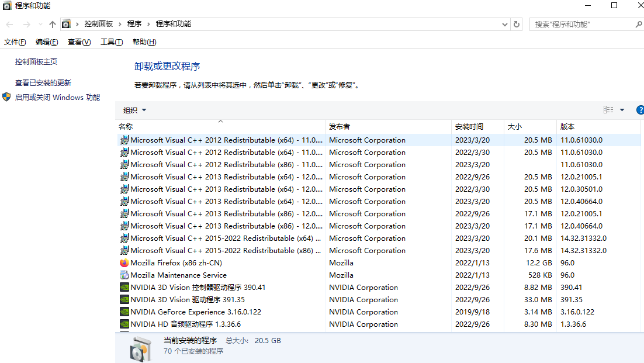Viewport: 644px width, 363px height.
Task: Click the 程序和功能 title bar icon
Action: 7,6
